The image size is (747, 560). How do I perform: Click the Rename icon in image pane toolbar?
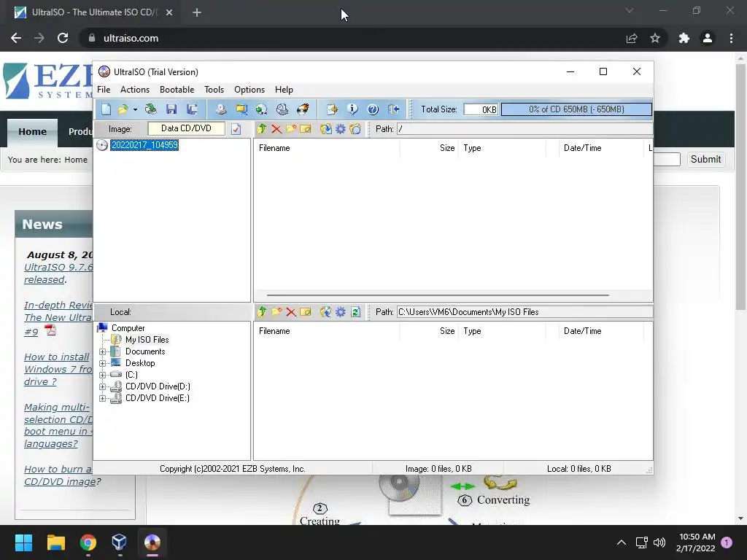306,129
